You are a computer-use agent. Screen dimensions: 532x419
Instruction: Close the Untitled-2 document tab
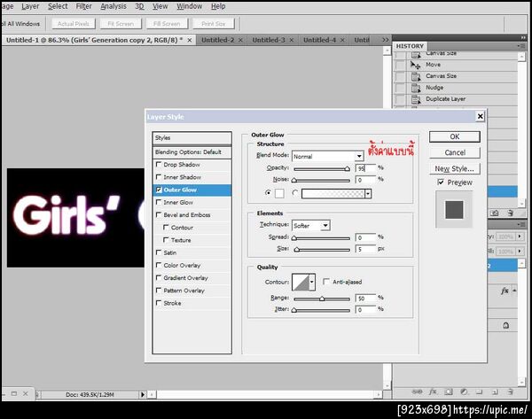click(x=240, y=40)
